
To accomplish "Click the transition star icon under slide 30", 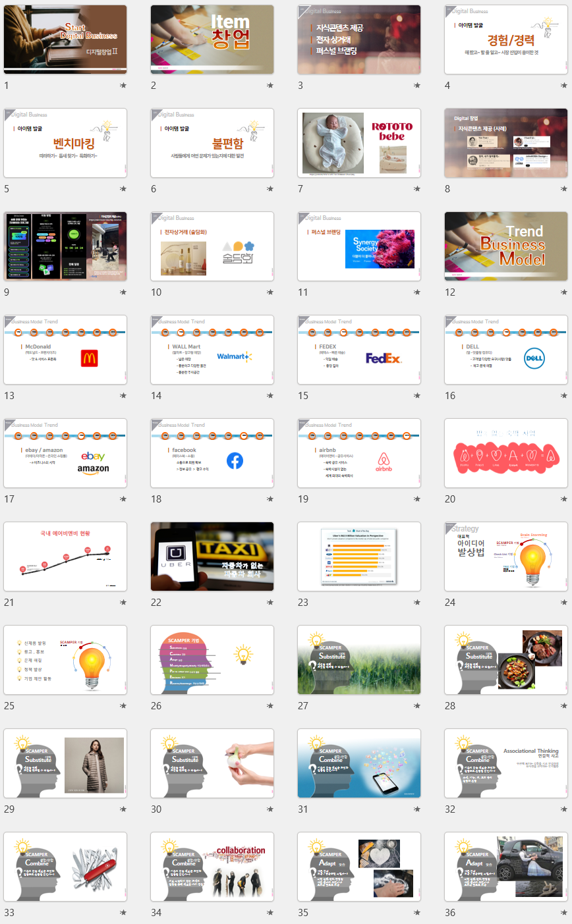I will [x=270, y=809].
